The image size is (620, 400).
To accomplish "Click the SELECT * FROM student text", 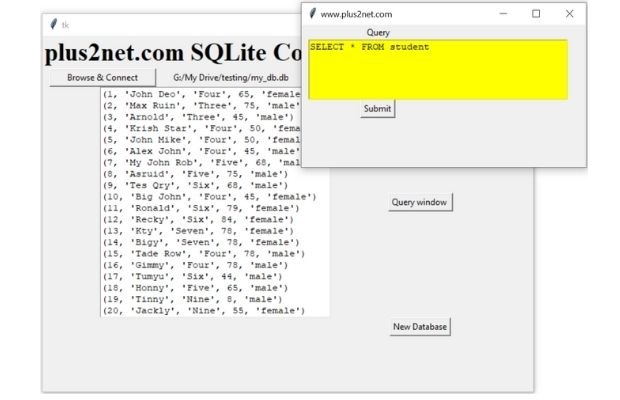I will pyautogui.click(x=369, y=47).
